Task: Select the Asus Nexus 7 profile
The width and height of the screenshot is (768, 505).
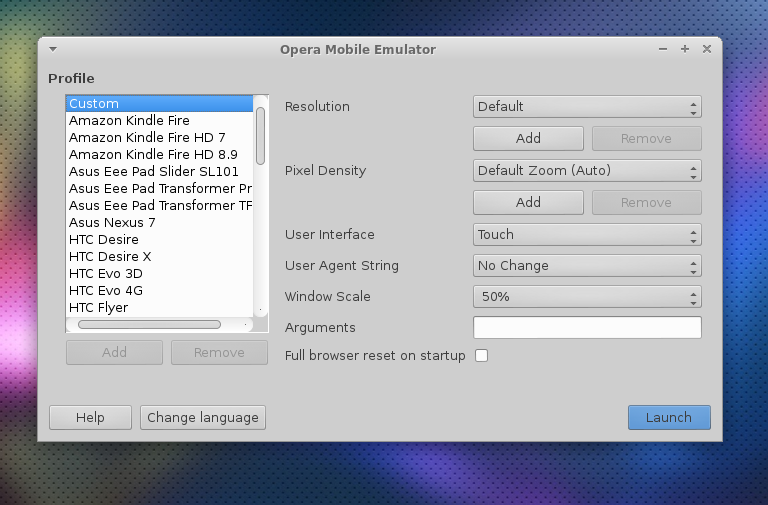Action: click(x=160, y=223)
